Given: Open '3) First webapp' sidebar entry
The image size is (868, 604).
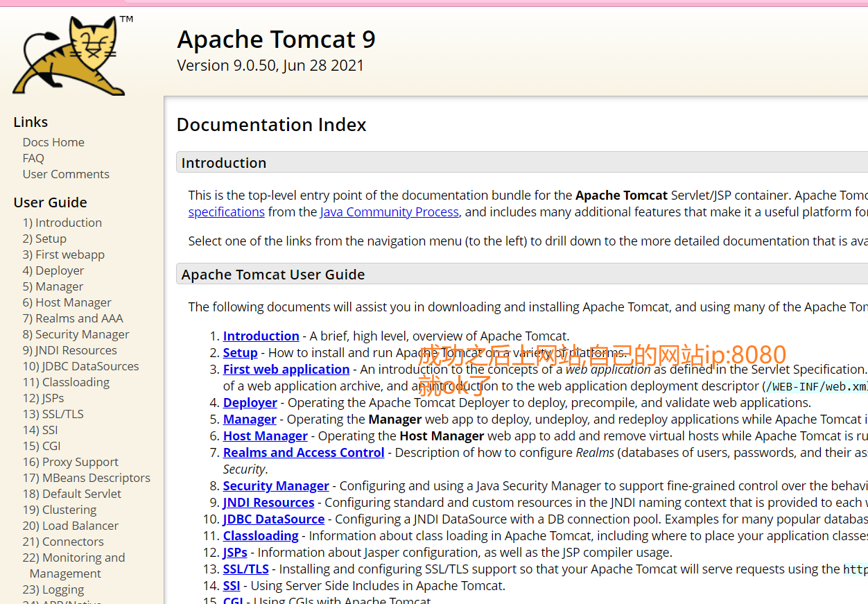Looking at the screenshot, I should coord(64,254).
